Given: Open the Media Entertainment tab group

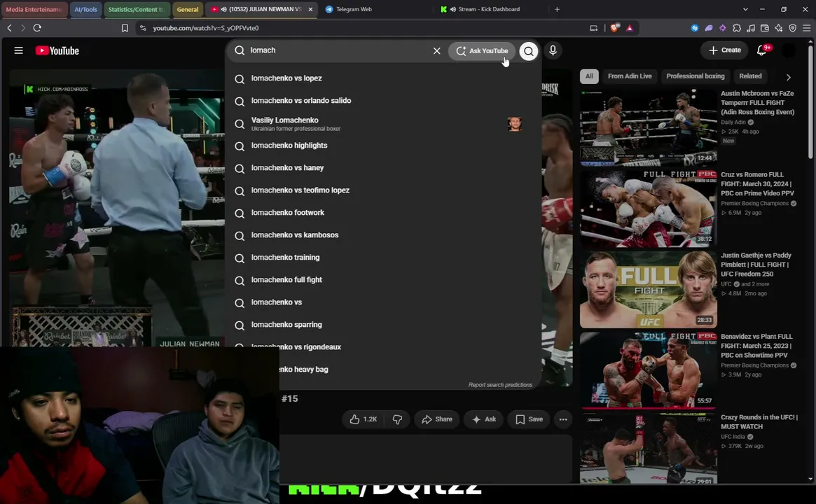Looking at the screenshot, I should pyautogui.click(x=34, y=9).
